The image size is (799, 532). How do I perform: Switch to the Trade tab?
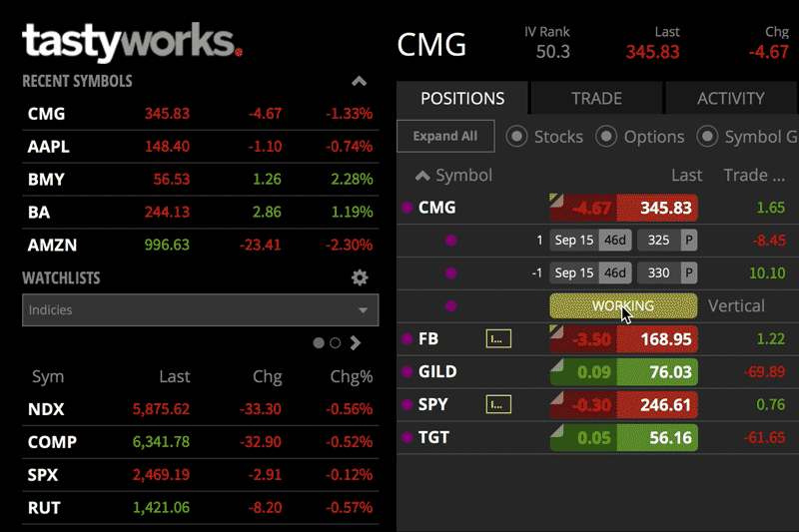(x=596, y=99)
